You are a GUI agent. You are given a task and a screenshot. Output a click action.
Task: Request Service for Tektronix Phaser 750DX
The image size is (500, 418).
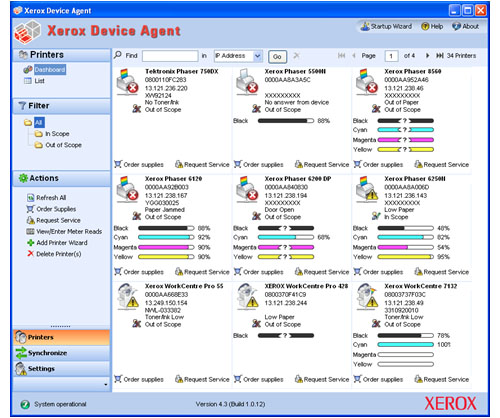202,165
